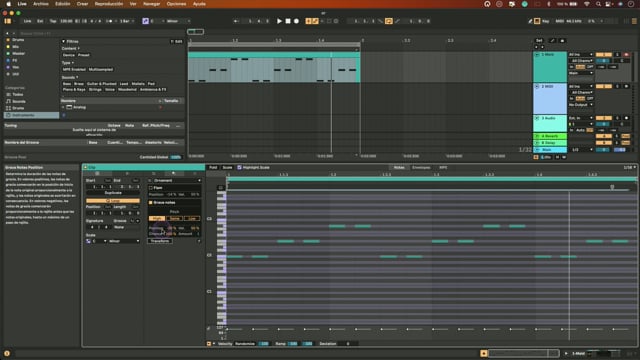Toggle the Key map mode button
The image size is (640, 360).
tap(545, 21)
